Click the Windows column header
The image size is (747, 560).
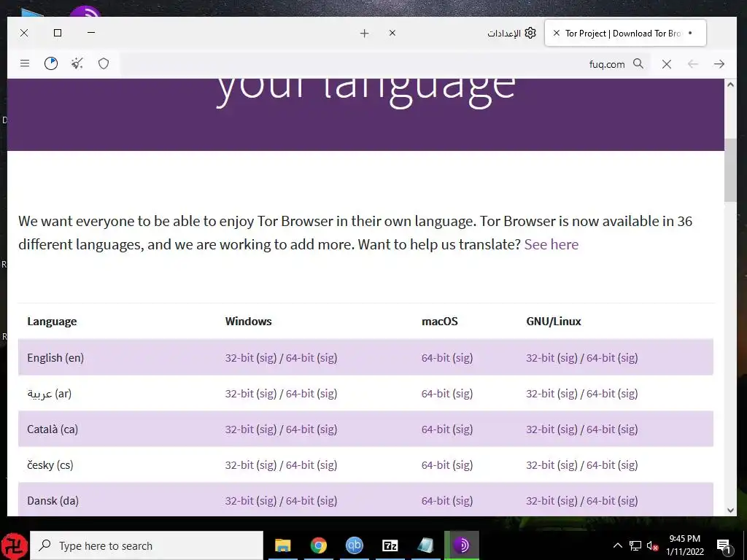click(248, 322)
